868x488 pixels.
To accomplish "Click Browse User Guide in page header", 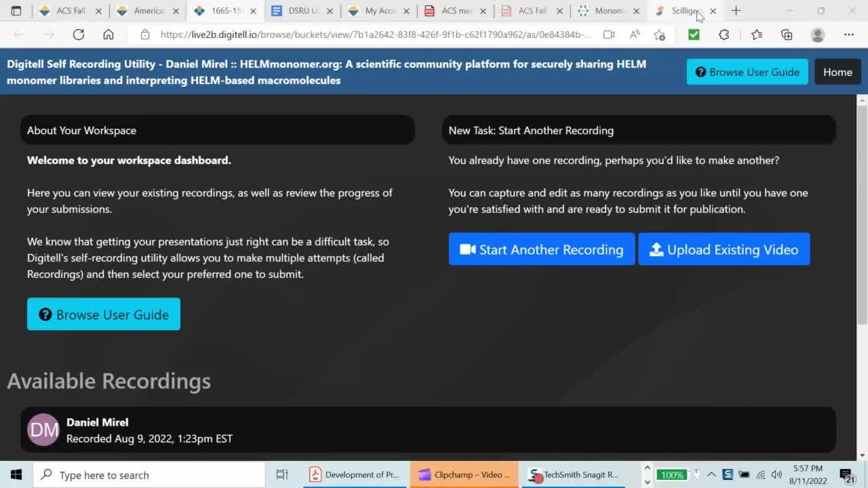I will point(747,72).
